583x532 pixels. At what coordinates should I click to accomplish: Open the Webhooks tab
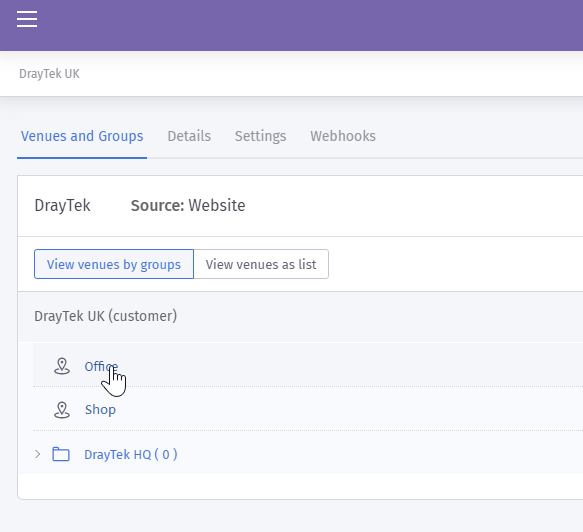[343, 136]
